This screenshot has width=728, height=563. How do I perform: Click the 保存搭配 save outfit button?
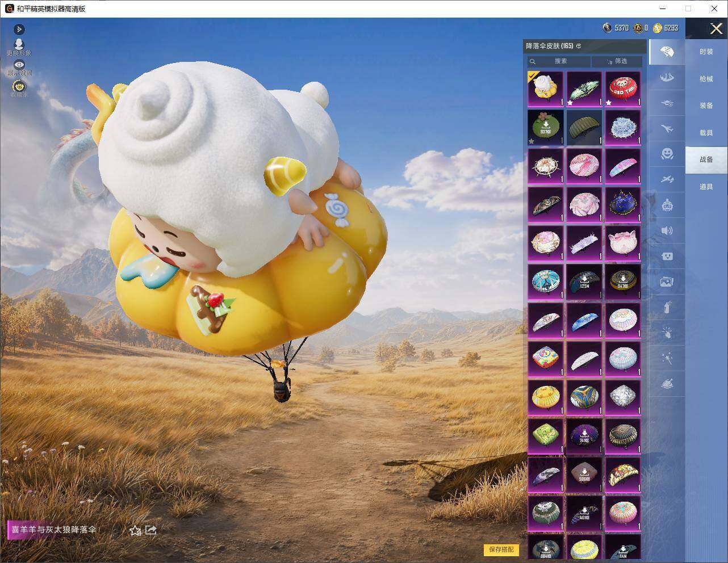click(501, 549)
